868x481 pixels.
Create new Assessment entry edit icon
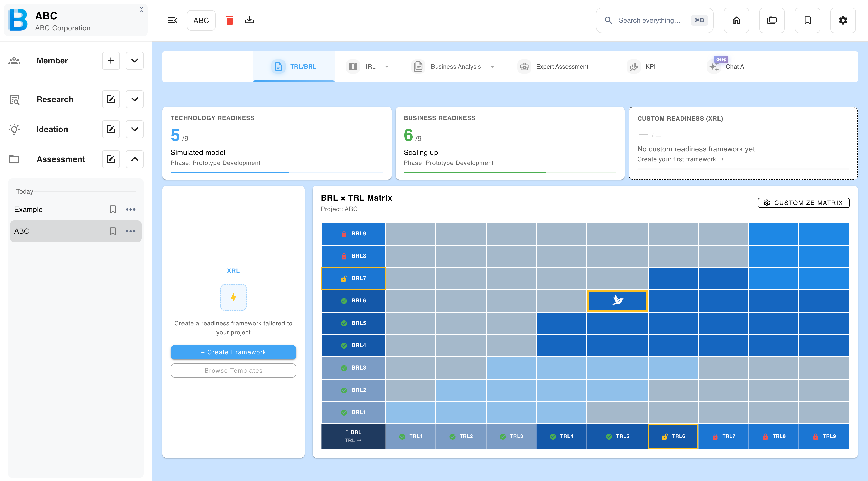(111, 159)
